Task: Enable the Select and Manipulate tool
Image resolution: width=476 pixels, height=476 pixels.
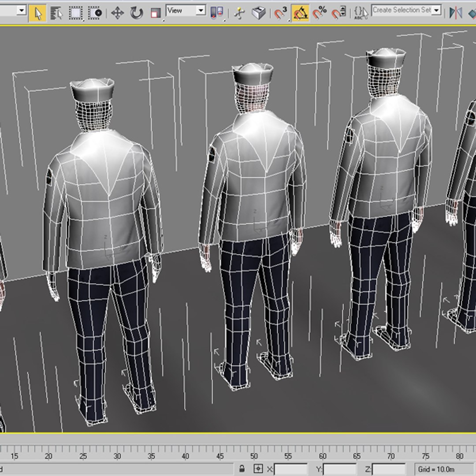Action: point(239,13)
